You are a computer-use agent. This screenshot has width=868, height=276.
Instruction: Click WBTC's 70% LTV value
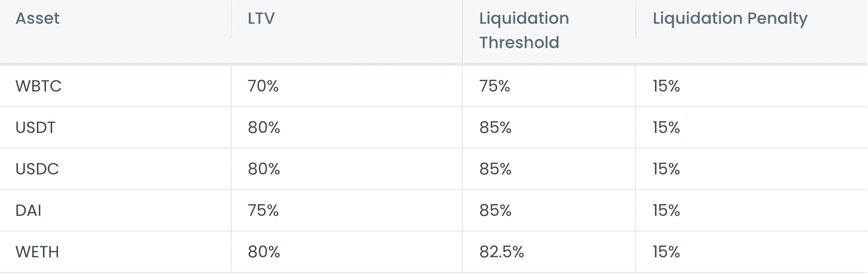263,86
